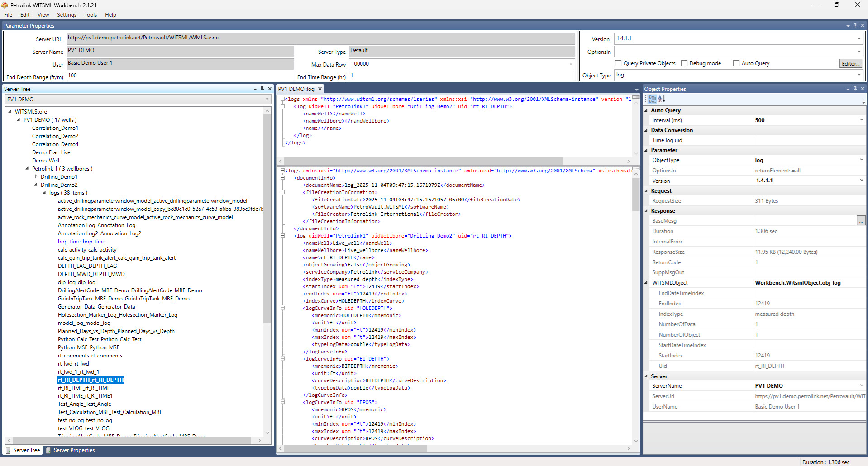This screenshot has height=466, width=868.
Task: Switch to the Server Properties tab
Action: [71, 450]
